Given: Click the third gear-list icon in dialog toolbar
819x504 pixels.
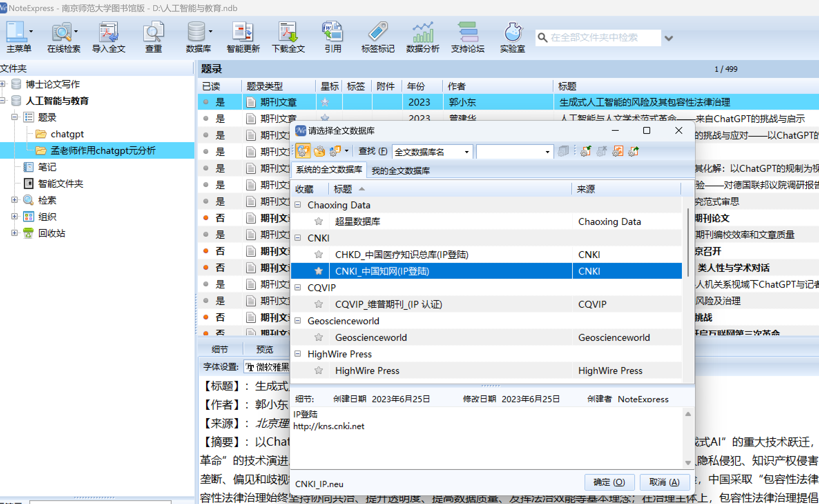Looking at the screenshot, I should pos(335,151).
